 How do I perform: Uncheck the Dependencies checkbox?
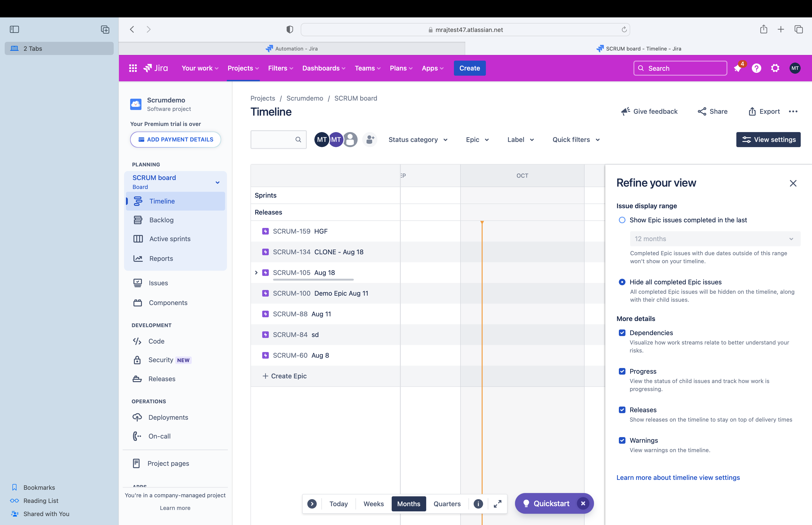[623, 333]
